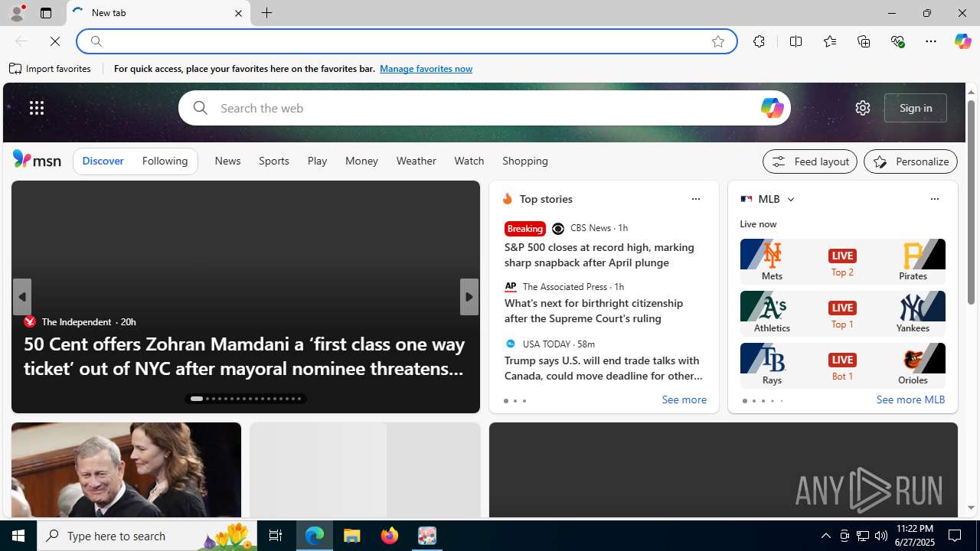The image size is (980, 551).
Task: Open MLB card more options menu
Action: coord(934,199)
